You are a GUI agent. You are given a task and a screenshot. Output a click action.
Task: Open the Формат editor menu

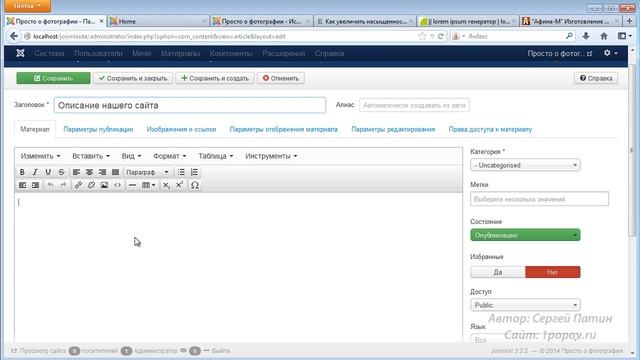[169, 156]
